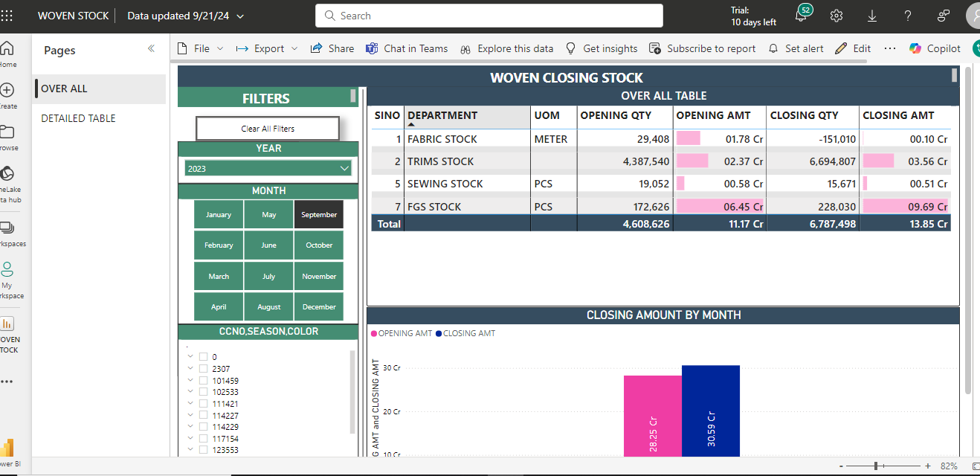
Task: Open the settings gear icon
Action: coord(836,16)
